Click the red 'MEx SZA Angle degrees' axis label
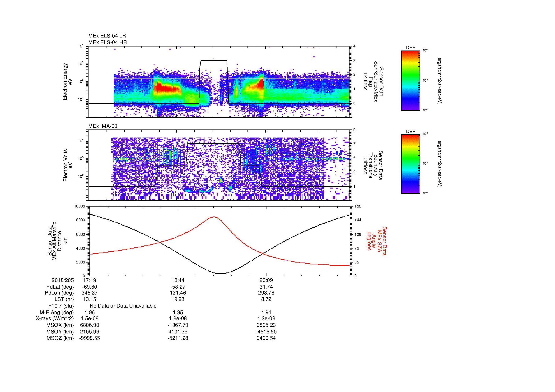 click(x=377, y=241)
